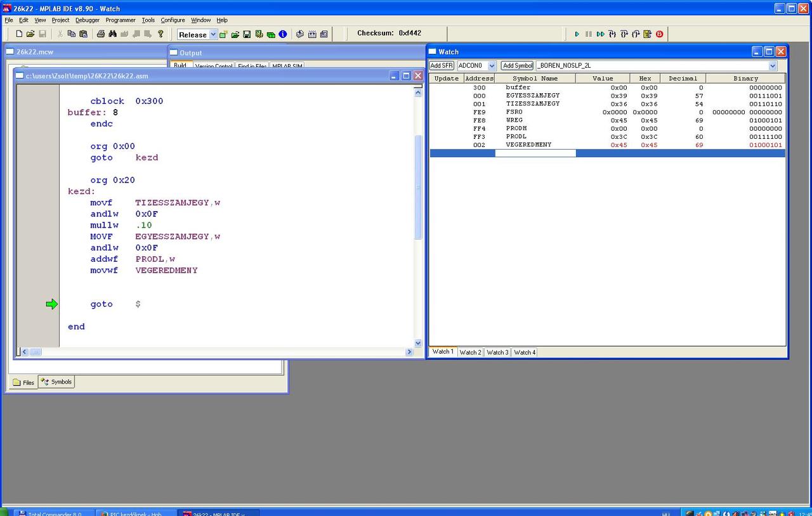Open the View menu
This screenshot has width=812, height=516.
(x=40, y=20)
